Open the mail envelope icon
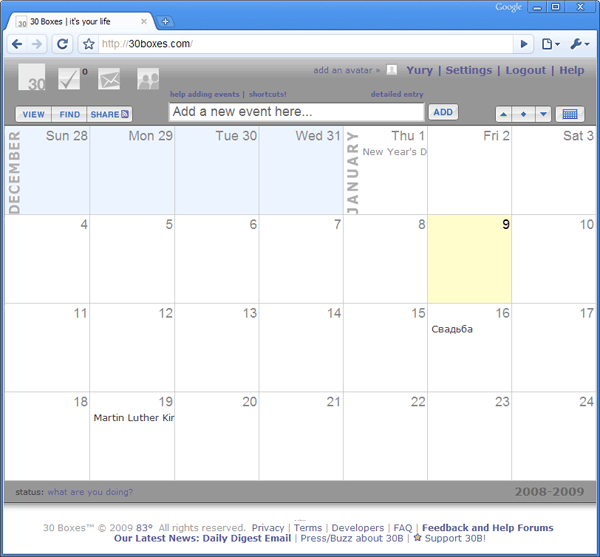The width and height of the screenshot is (600, 557). 109,79
